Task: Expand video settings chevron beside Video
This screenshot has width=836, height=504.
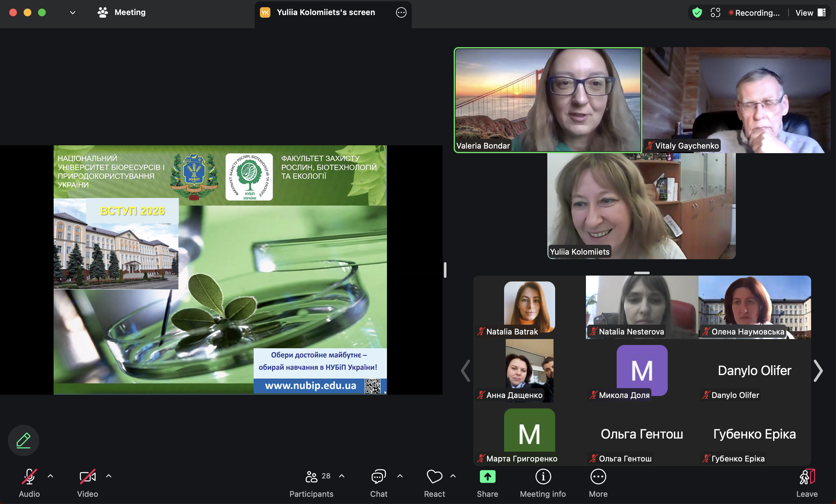Action: click(109, 476)
